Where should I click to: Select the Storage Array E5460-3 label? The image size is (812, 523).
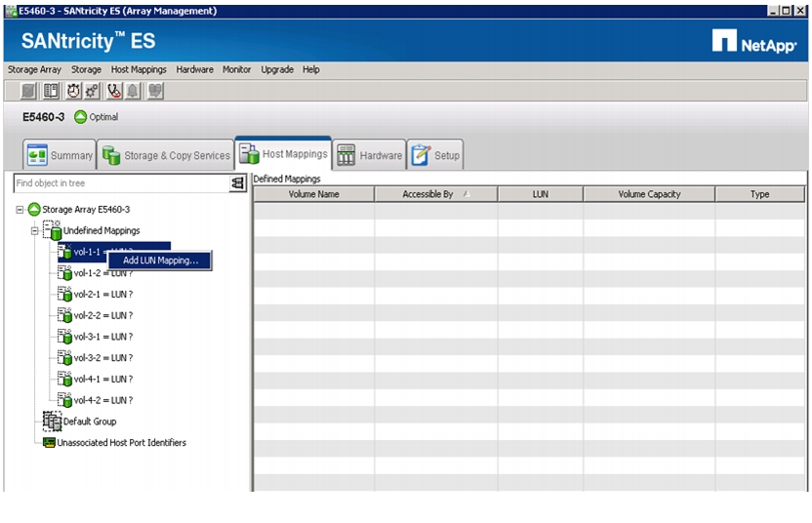click(x=86, y=209)
